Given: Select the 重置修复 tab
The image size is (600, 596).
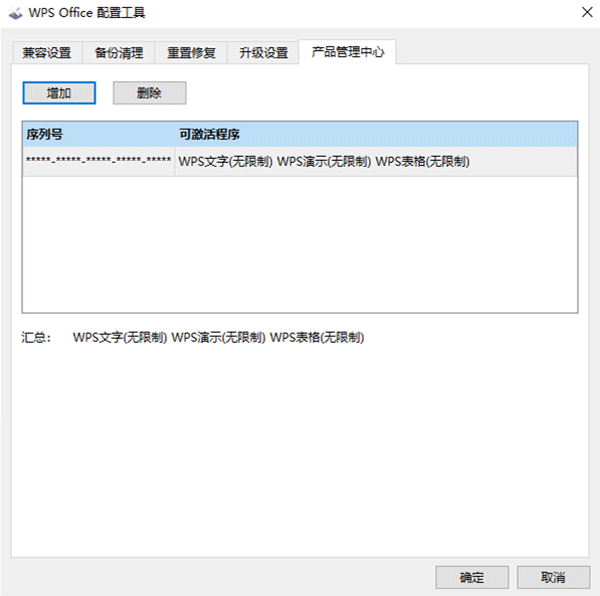Looking at the screenshot, I should coord(191,52).
